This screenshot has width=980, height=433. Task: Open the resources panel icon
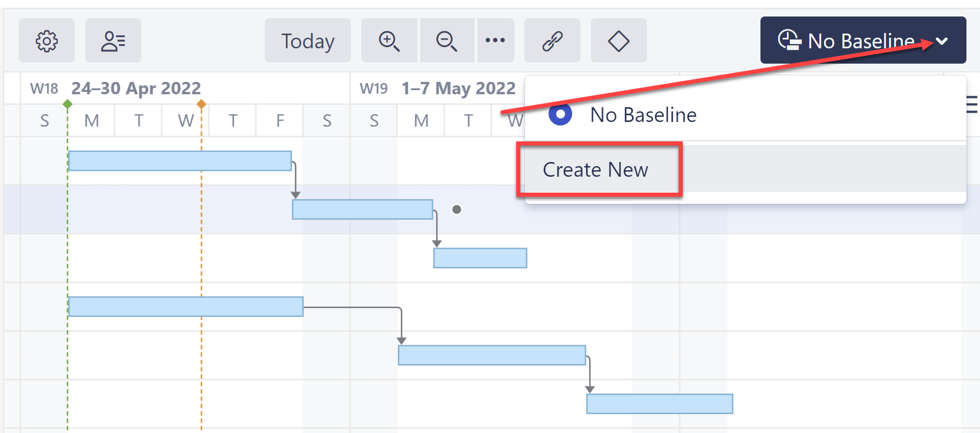coord(113,41)
